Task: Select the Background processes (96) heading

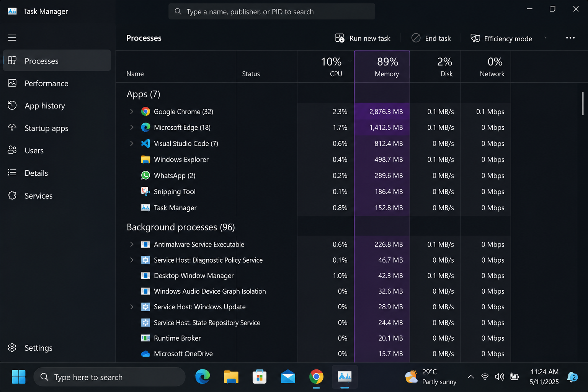Action: click(181, 227)
